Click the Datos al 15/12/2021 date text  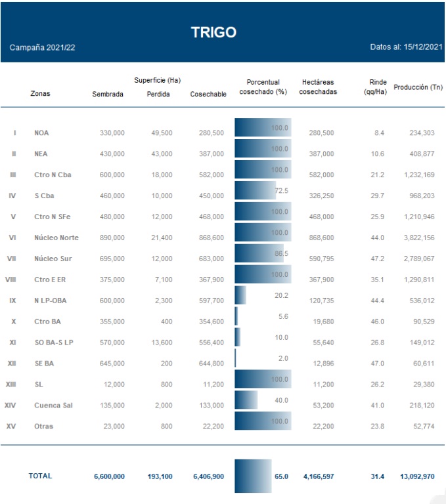[x=406, y=48]
